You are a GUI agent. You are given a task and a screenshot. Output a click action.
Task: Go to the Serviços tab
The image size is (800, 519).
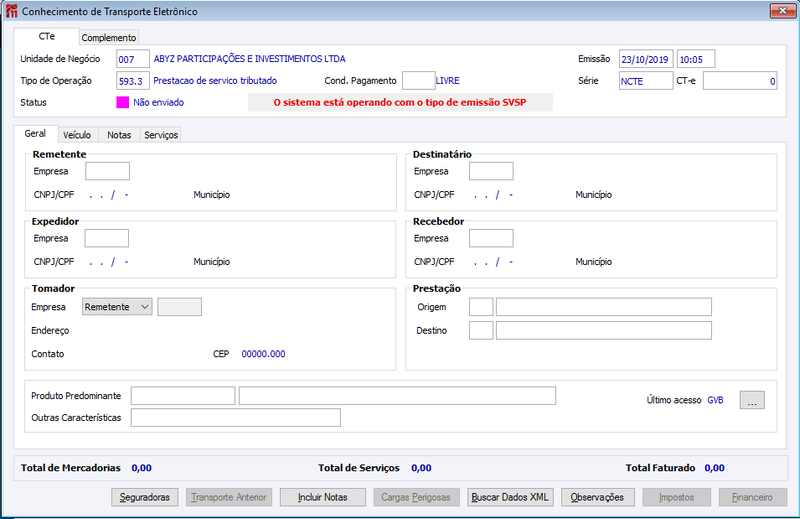pyautogui.click(x=161, y=135)
